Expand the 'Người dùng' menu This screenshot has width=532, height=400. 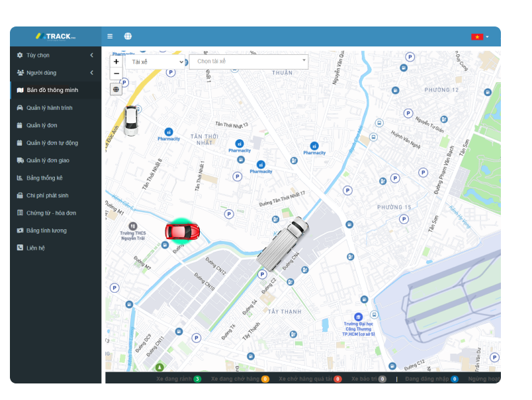(56, 73)
